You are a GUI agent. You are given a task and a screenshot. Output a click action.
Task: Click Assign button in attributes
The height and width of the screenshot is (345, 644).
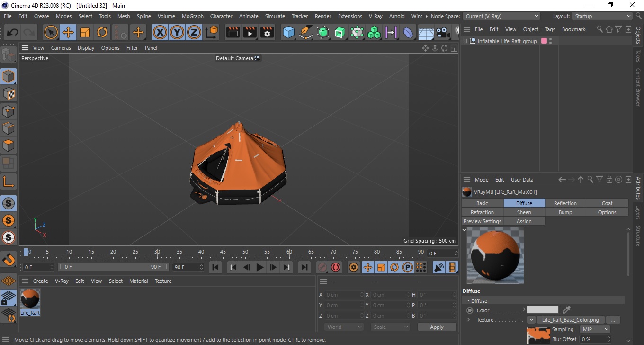[524, 221]
